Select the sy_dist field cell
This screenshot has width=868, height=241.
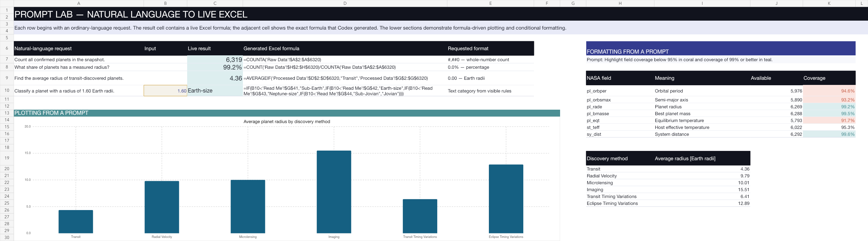click(x=620, y=134)
